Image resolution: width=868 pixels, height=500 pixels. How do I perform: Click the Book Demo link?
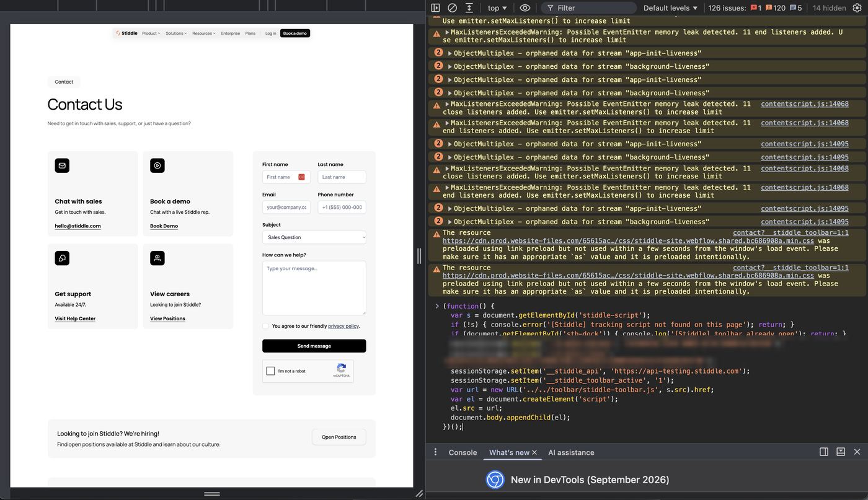click(x=164, y=226)
